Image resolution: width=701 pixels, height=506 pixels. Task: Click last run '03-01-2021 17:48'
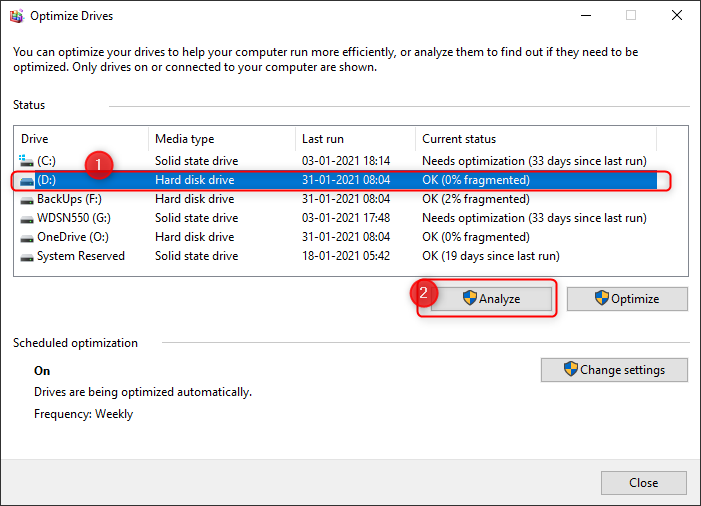[x=346, y=218]
